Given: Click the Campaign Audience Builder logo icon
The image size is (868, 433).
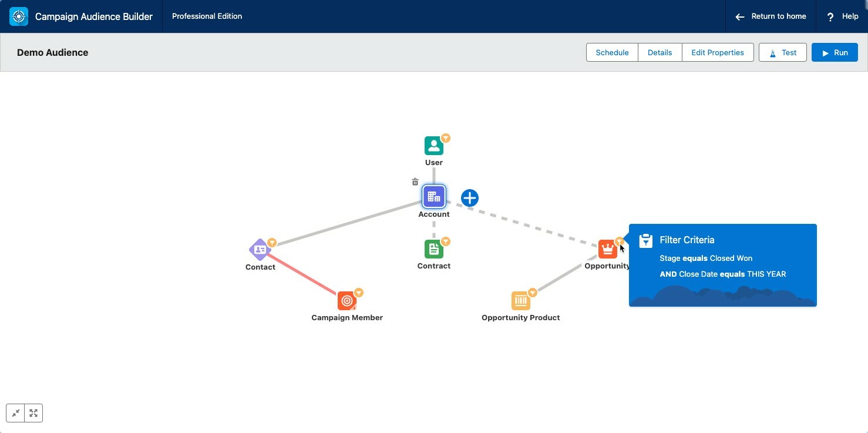Looking at the screenshot, I should point(18,16).
